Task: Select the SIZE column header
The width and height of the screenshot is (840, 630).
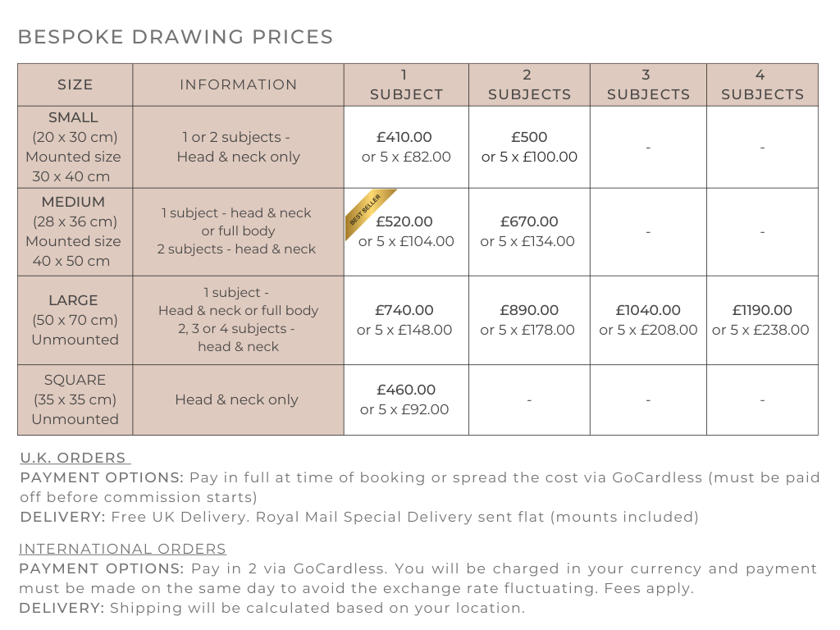Action: 75,84
